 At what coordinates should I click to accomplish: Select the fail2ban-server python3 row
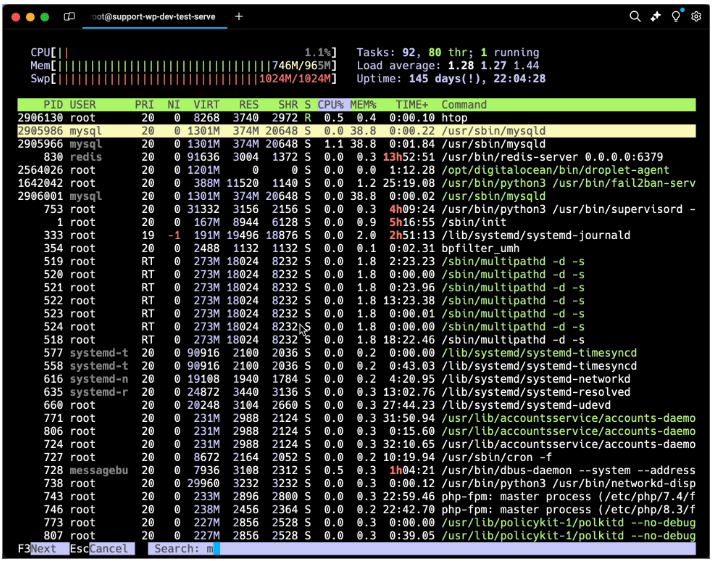tap(356, 184)
